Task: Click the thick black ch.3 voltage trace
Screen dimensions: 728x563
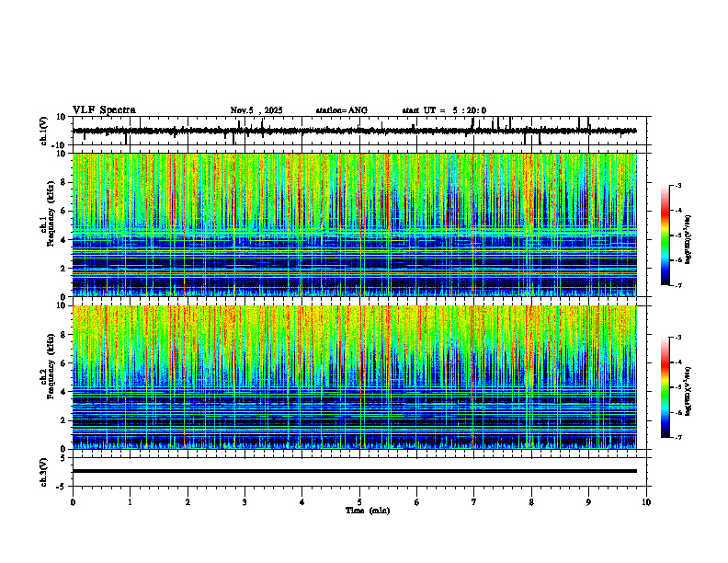Action: [x=355, y=471]
